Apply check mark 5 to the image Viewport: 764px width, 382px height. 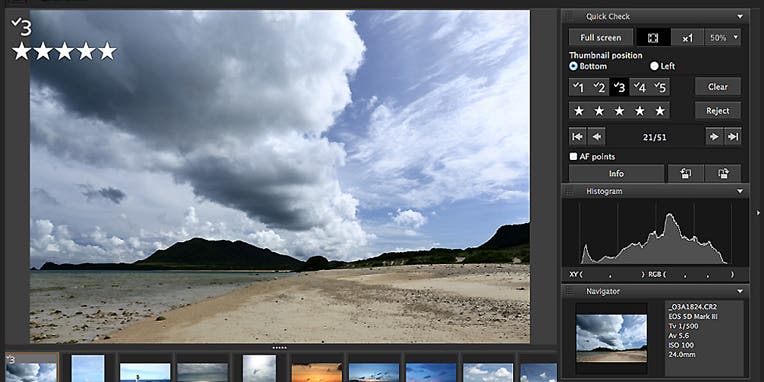(660, 87)
